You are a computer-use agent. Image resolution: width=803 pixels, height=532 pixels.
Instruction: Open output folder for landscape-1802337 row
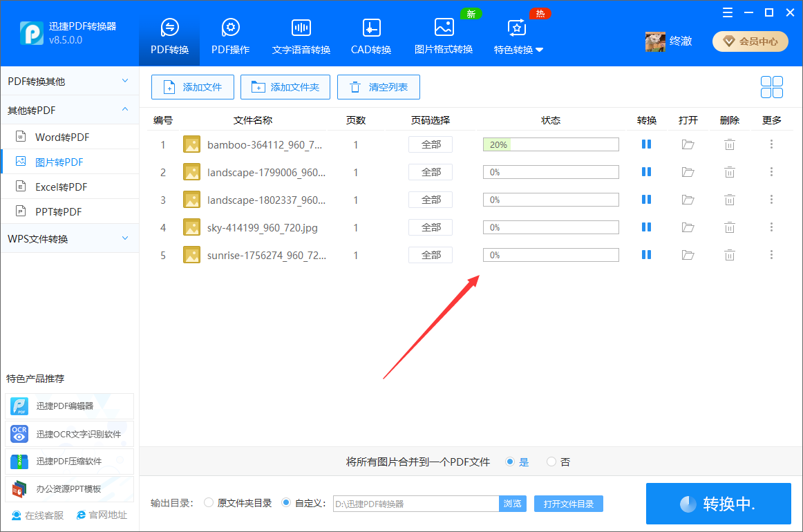688,200
